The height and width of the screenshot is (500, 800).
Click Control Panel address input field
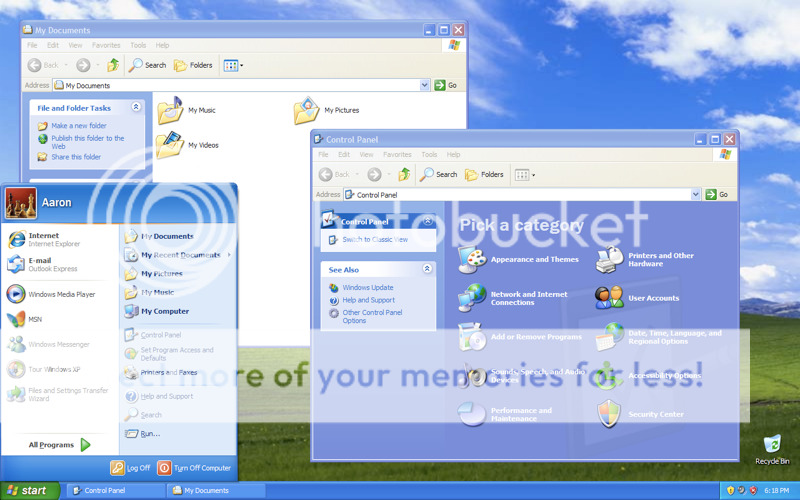[517, 194]
